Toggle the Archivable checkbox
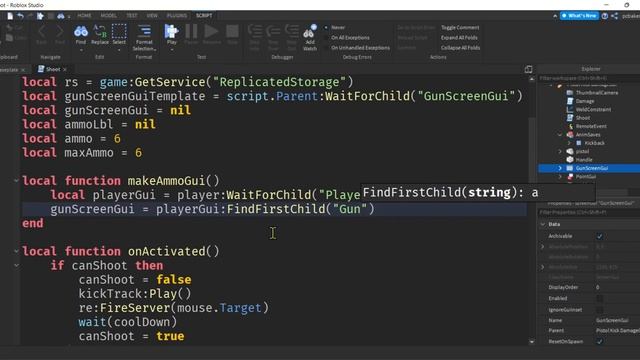The height and width of the screenshot is (360, 640). (x=600, y=236)
